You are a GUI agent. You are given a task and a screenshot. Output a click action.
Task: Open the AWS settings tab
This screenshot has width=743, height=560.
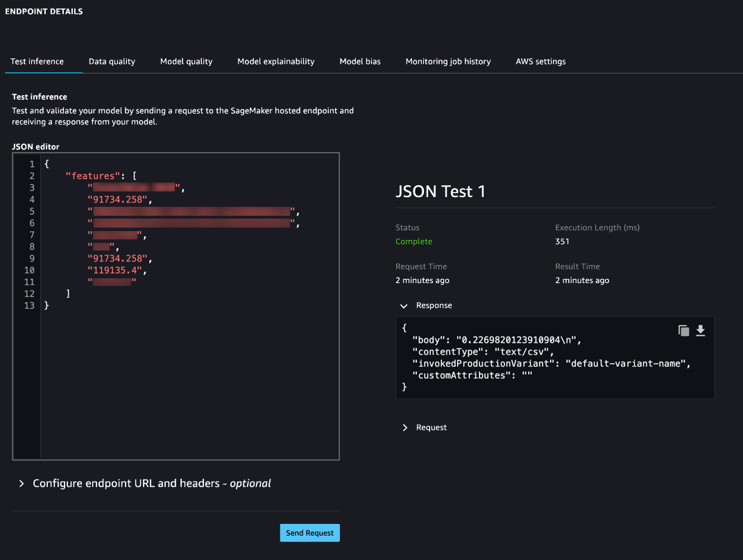[540, 61]
